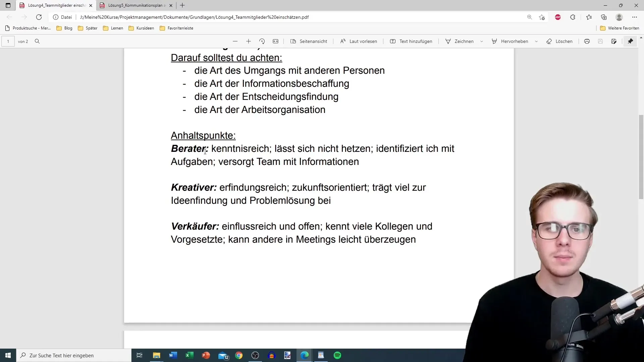Close the Lösung5_Kommunikationsplan tab
This screenshot has width=644, height=362.
tap(171, 5)
